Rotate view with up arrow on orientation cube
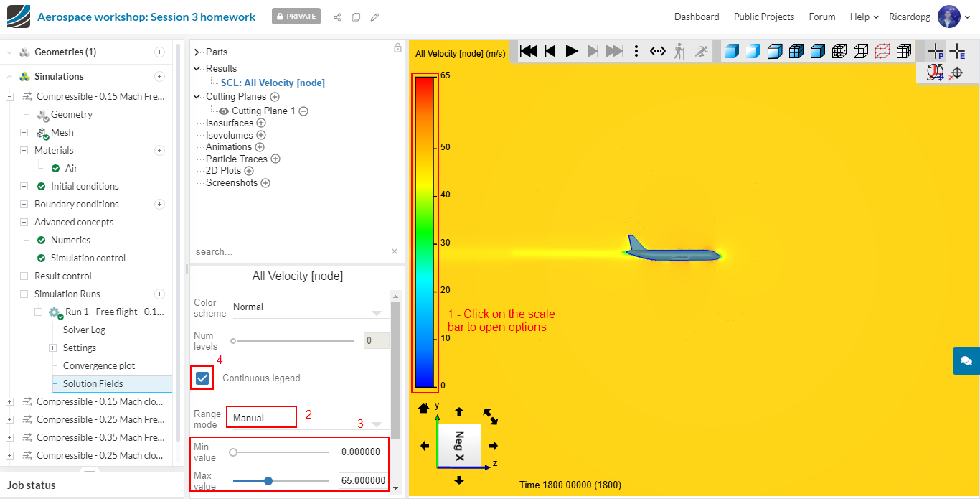Viewport: 980px width, 499px height. click(459, 411)
